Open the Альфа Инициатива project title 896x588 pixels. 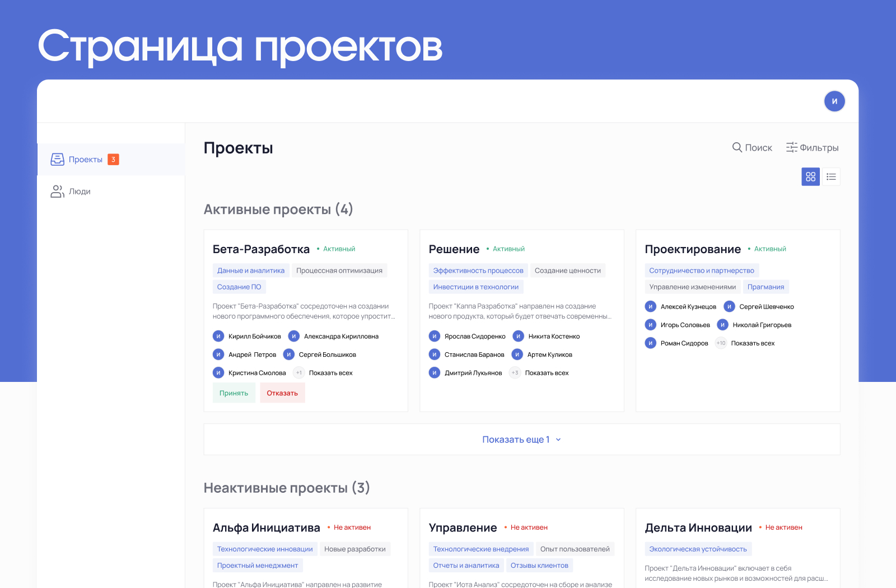tap(266, 528)
